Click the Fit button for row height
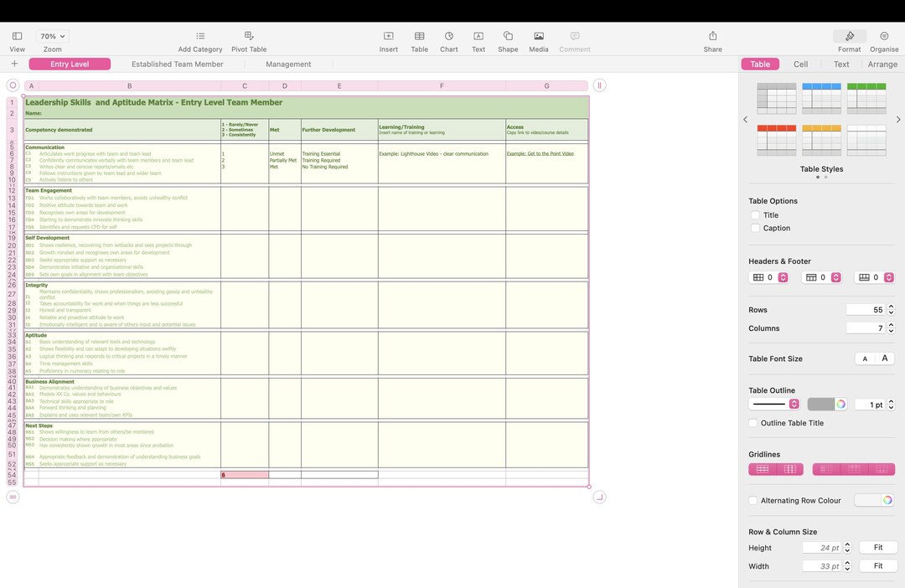Viewport: 905px width, 588px height. pyautogui.click(x=877, y=547)
